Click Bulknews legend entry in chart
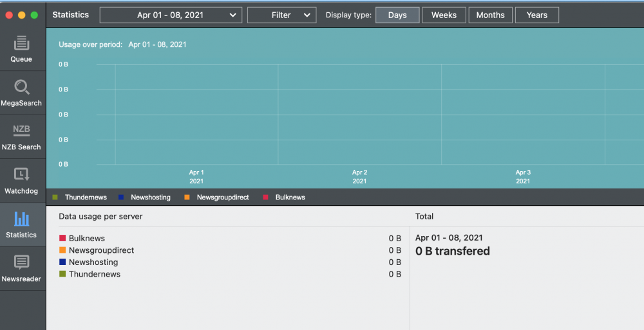This screenshot has width=644, height=330. (290, 197)
